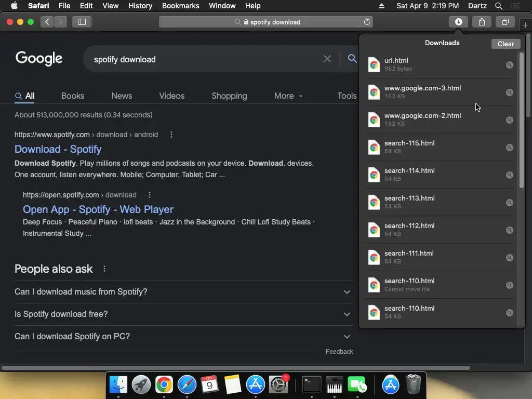The height and width of the screenshot is (399, 532).
Task: Reveal www.google.com-2.html with magnifier icon
Action: point(510,120)
